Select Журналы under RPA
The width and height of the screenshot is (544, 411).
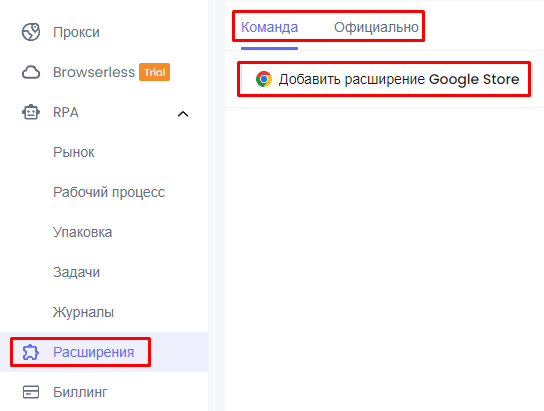[x=83, y=312]
